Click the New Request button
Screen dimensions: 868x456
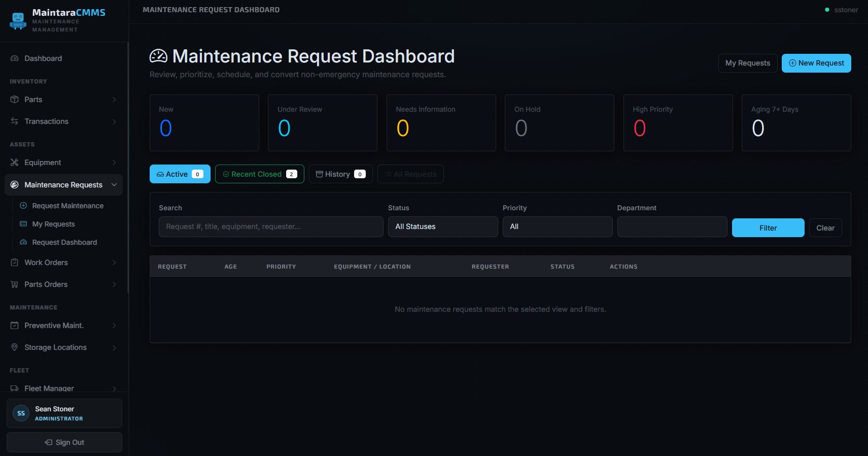[816, 63]
